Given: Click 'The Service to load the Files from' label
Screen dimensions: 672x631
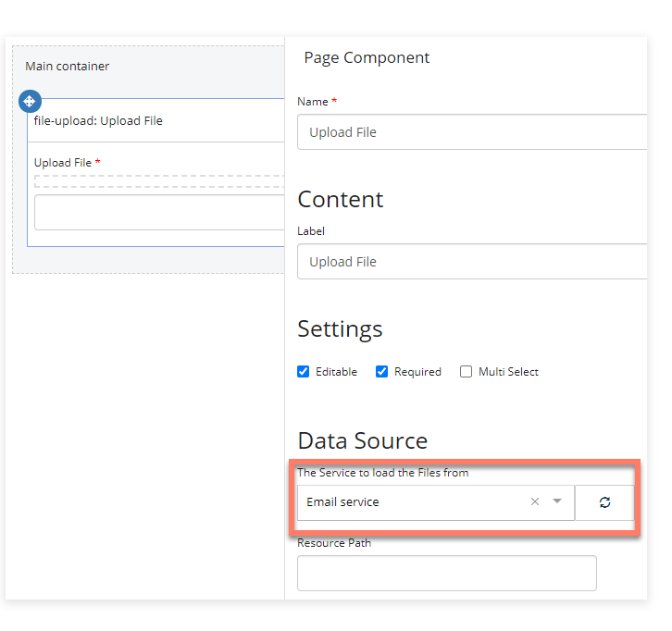Looking at the screenshot, I should pyautogui.click(x=382, y=473).
